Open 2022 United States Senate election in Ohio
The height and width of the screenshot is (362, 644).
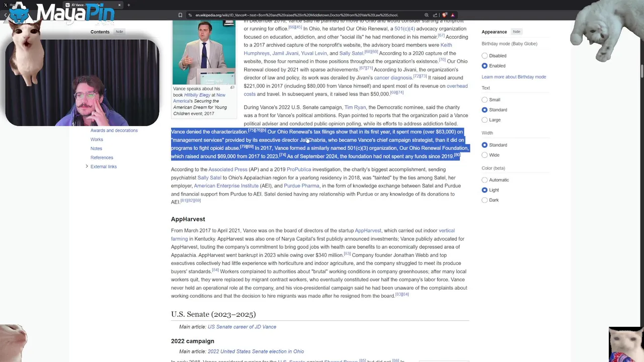(256, 351)
